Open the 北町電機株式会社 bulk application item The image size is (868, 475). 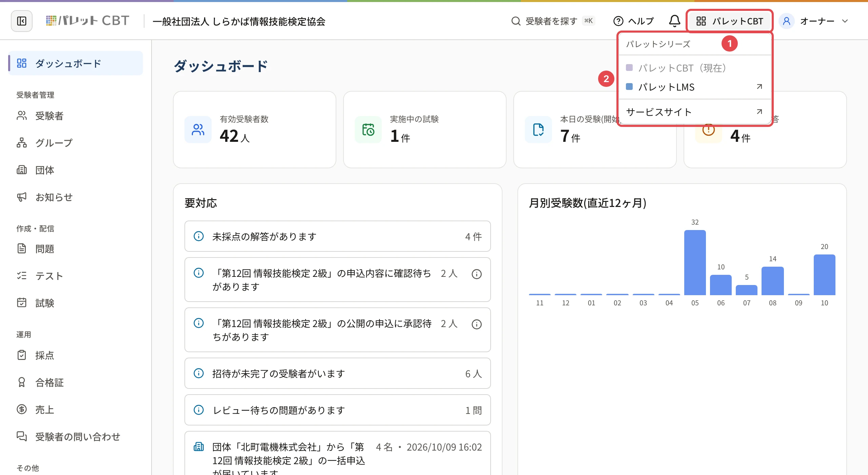tap(338, 454)
